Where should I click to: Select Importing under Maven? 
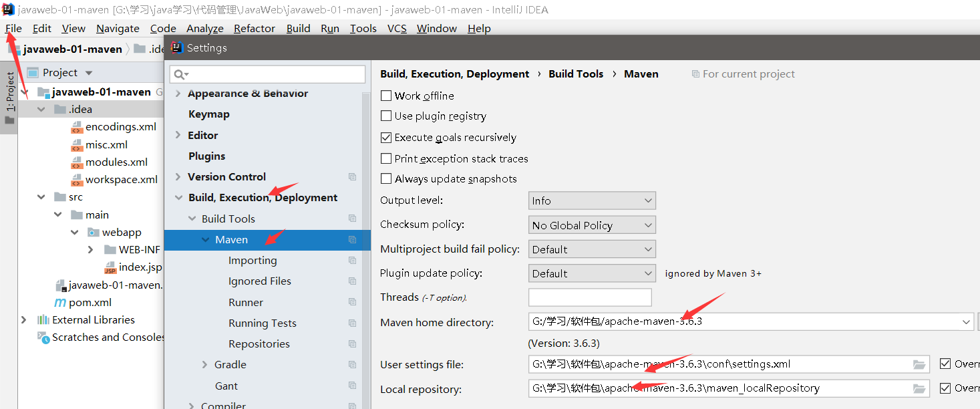point(253,261)
